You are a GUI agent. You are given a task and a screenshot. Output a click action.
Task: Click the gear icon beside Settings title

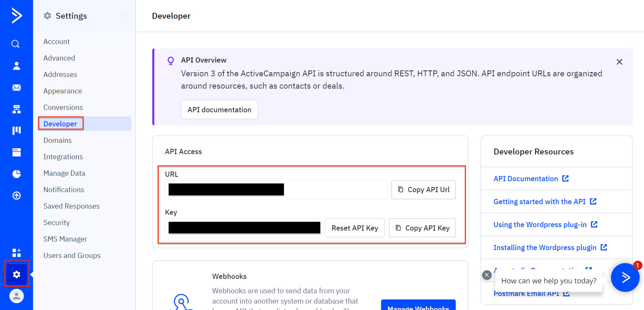pos(48,16)
